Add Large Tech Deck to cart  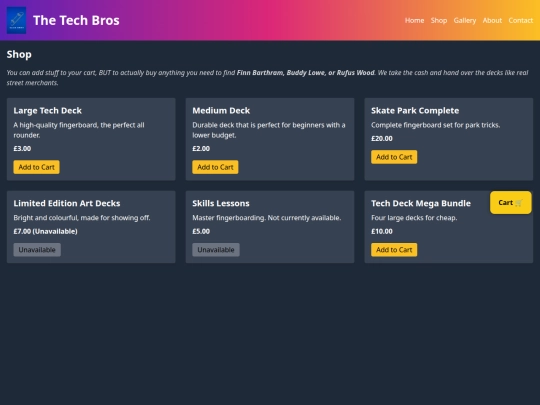(37, 167)
